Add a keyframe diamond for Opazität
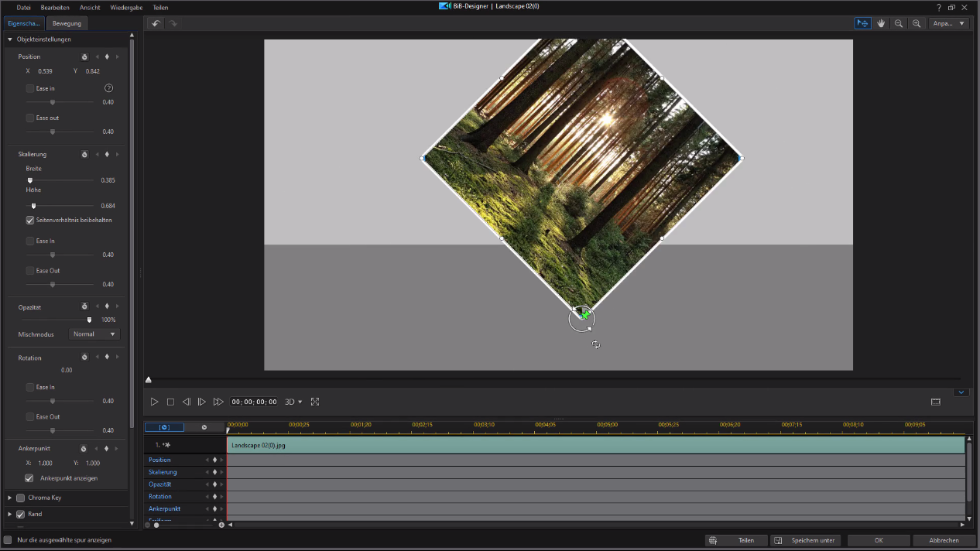This screenshot has height=551, width=980. [107, 306]
